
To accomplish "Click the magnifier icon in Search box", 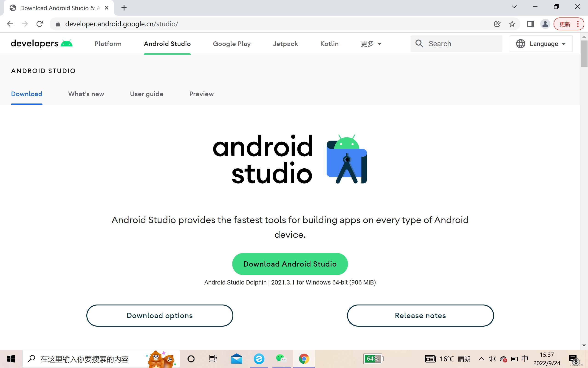I will (419, 43).
